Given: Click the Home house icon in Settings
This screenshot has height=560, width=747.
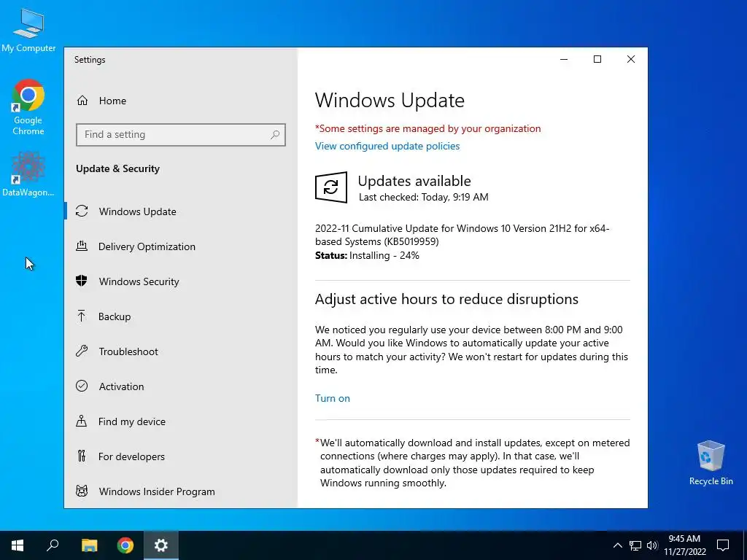Looking at the screenshot, I should [82, 101].
